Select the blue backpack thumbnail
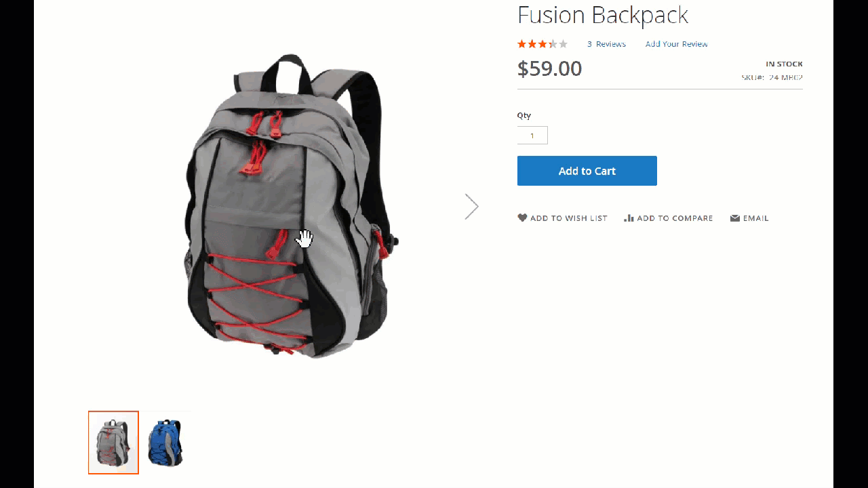 pos(165,443)
